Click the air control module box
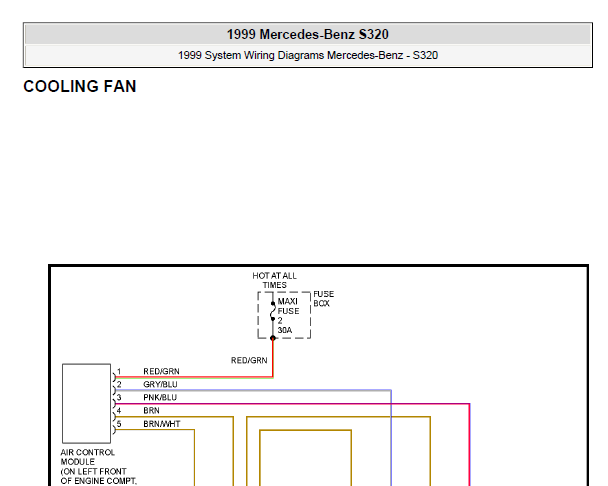The height and width of the screenshot is (486, 608). tap(86, 403)
